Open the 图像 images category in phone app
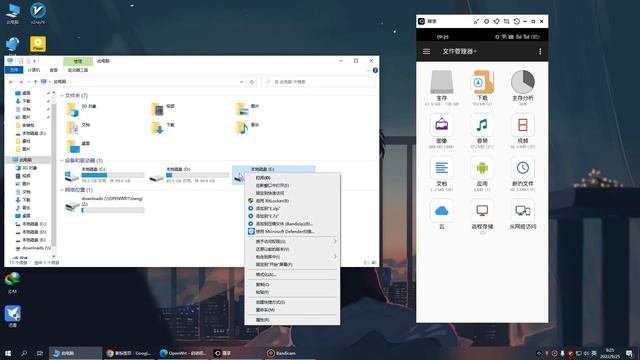Viewport: 640px width, 360px height. (442, 125)
